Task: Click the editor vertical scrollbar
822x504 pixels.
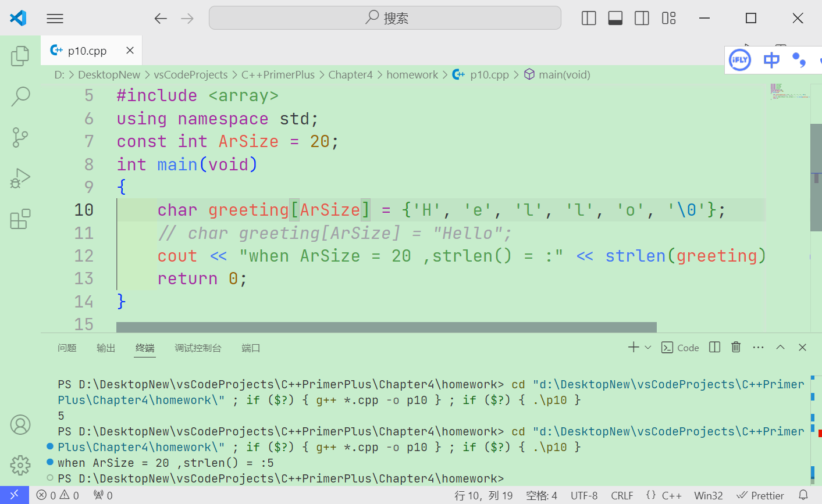Action: (816, 177)
